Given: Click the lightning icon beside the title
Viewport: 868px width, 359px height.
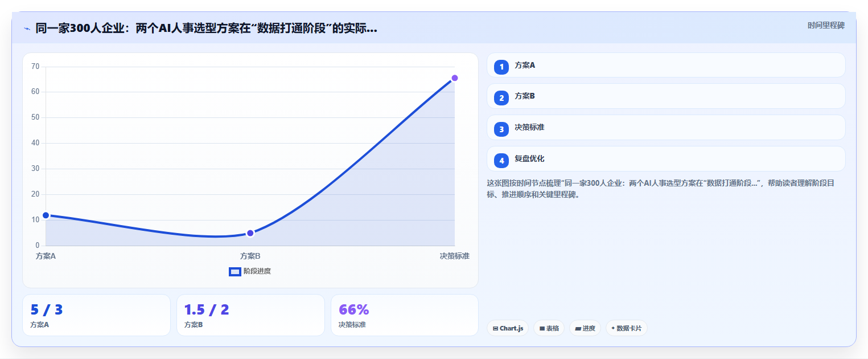Looking at the screenshot, I should (27, 28).
